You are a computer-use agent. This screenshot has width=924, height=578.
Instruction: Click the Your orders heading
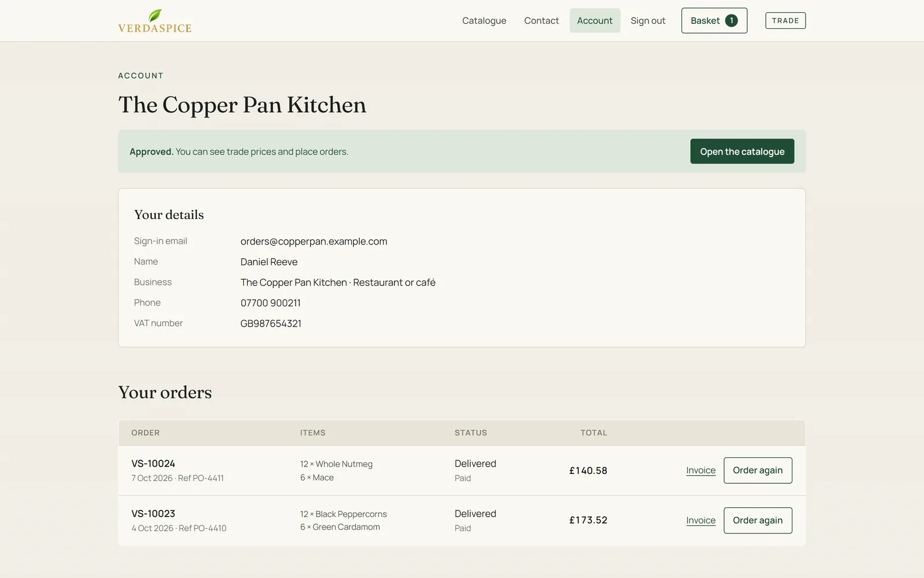(x=165, y=392)
